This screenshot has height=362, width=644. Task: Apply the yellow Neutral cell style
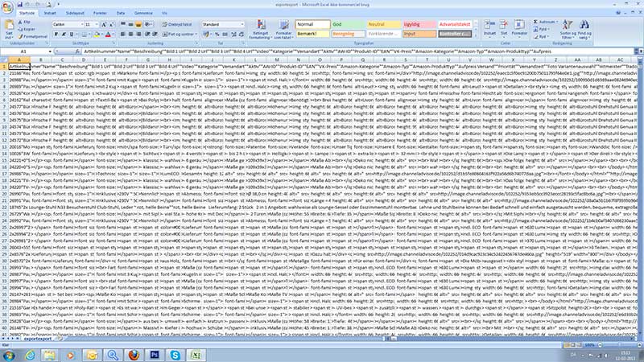(x=383, y=24)
